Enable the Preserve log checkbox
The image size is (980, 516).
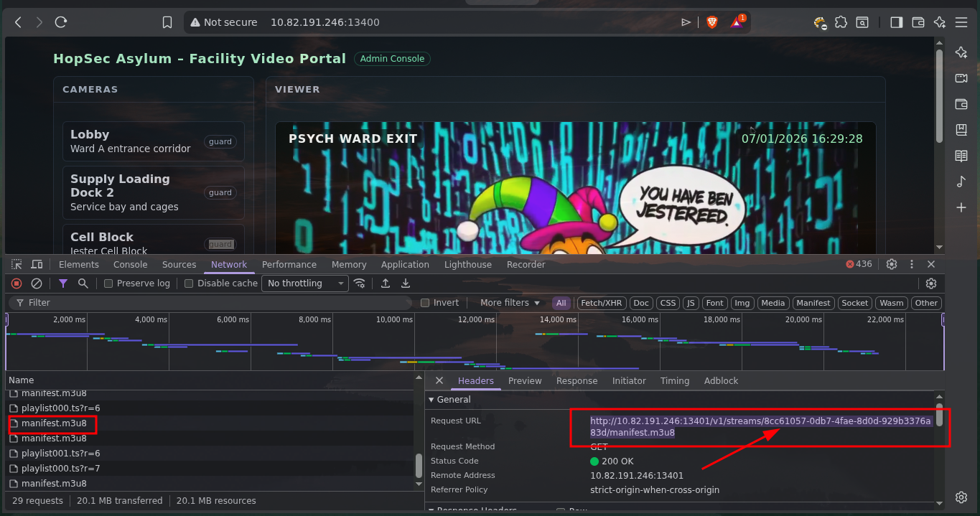tap(109, 283)
